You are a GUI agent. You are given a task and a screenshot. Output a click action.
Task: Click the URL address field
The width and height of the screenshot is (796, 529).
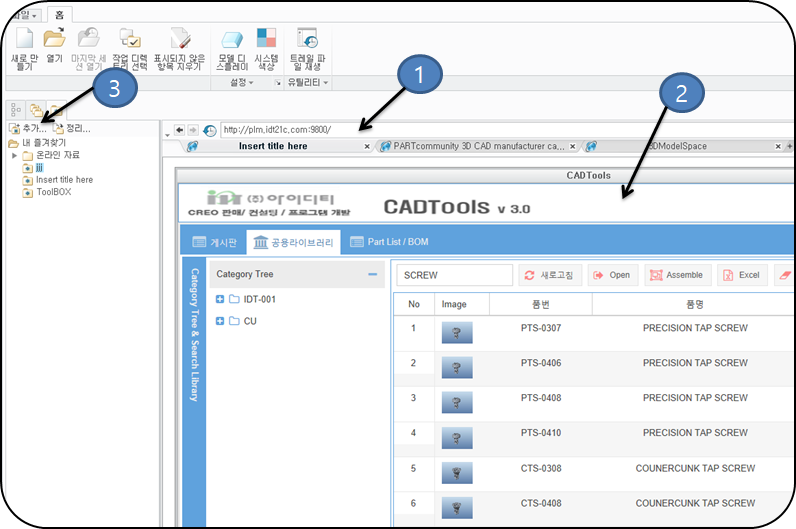(x=505, y=130)
